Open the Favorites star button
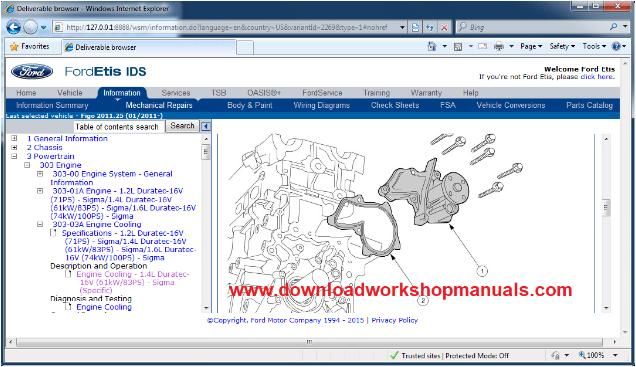Viewport: 636px width, 367px height. click(30, 47)
